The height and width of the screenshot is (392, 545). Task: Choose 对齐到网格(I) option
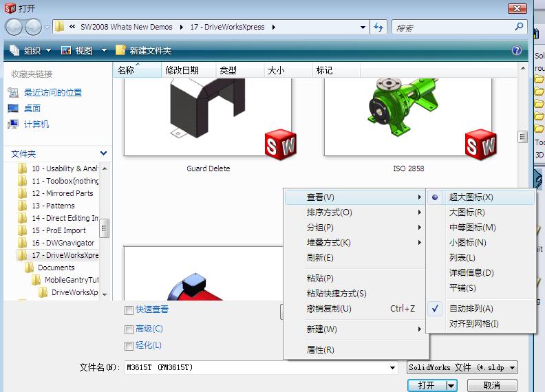click(x=481, y=324)
